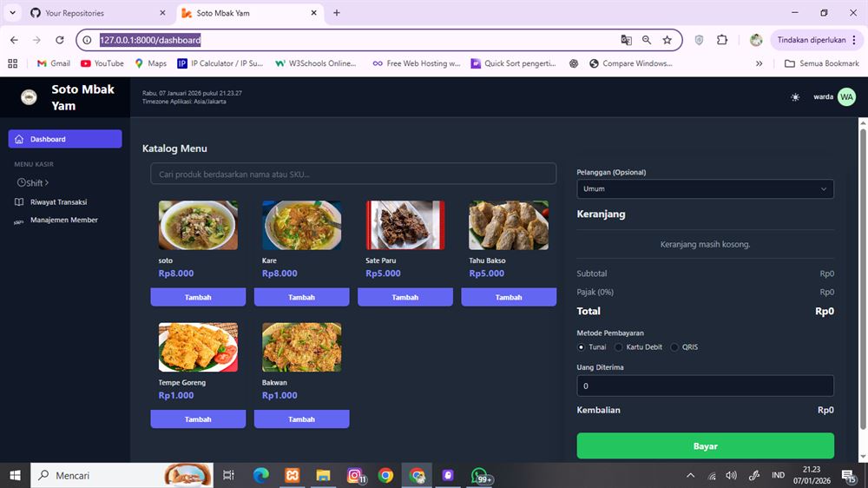Add Tempe Goreng to the cart

[x=198, y=419]
